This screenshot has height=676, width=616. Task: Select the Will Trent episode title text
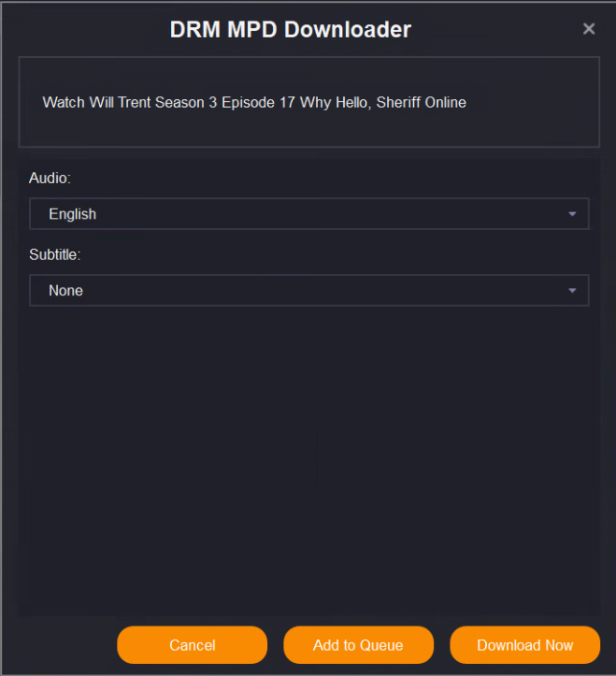(254, 103)
